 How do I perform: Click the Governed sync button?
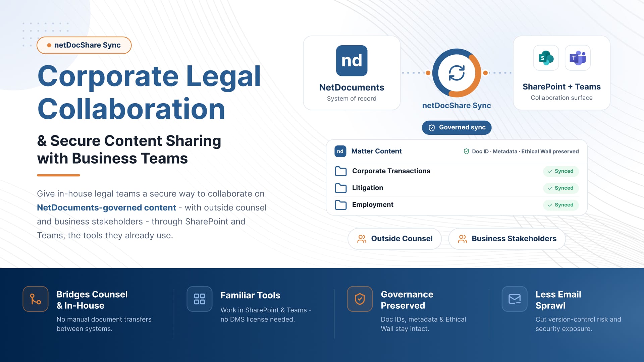pyautogui.click(x=457, y=128)
